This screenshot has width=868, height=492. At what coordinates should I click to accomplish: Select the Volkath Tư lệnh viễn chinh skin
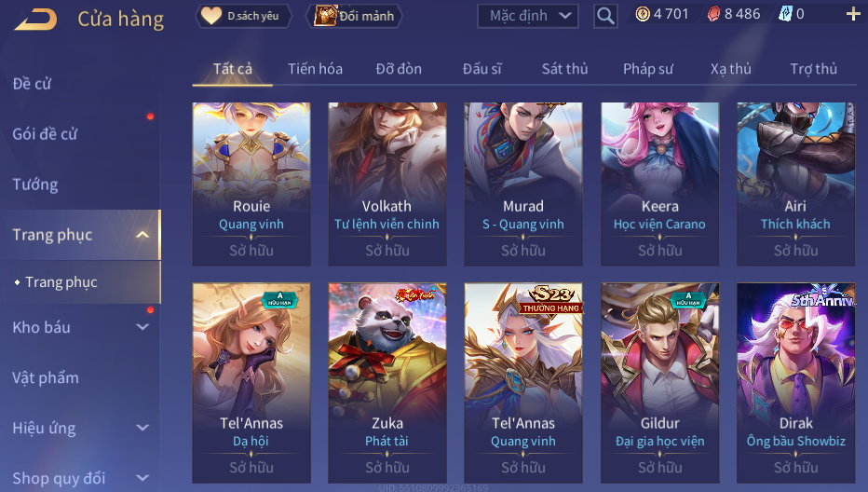point(387,184)
